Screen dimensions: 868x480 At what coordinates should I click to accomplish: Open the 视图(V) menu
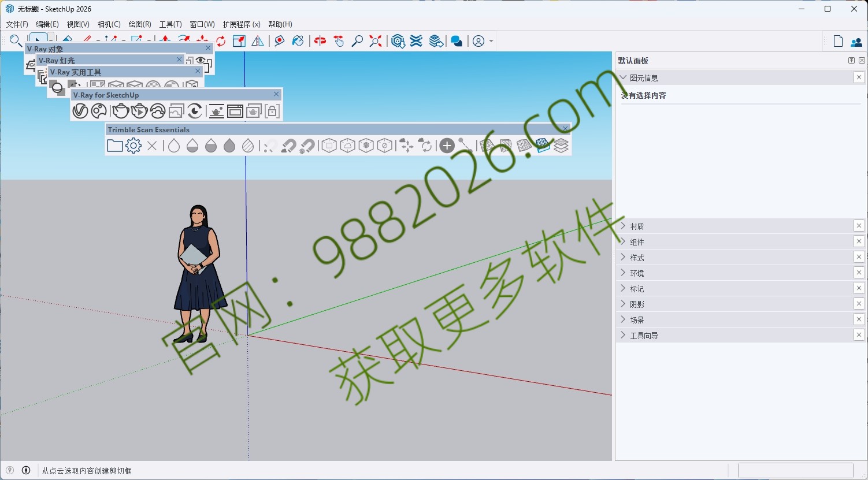(x=78, y=24)
